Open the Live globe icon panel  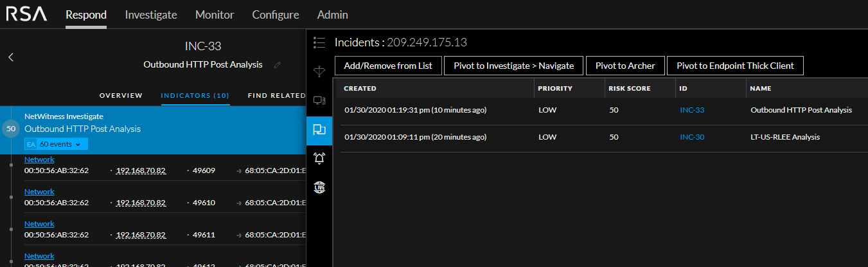[x=319, y=187]
